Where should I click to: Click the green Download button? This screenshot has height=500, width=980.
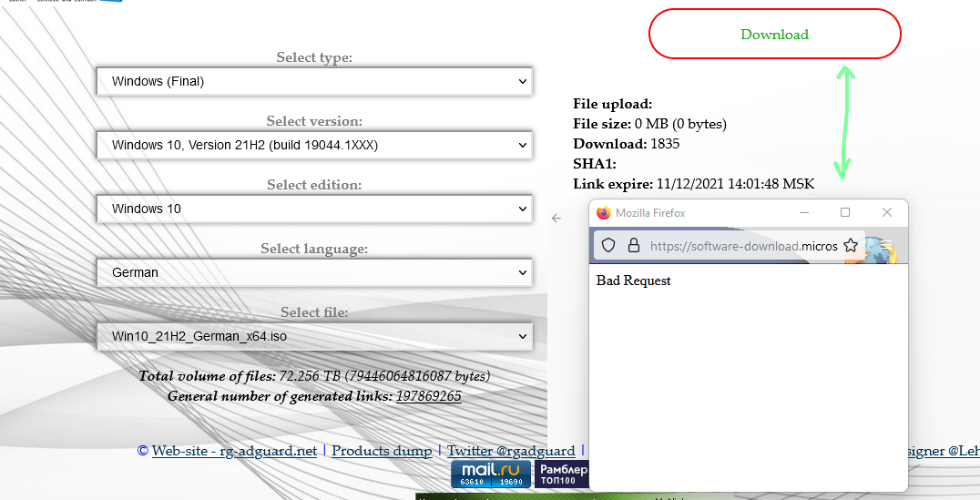pos(774,34)
